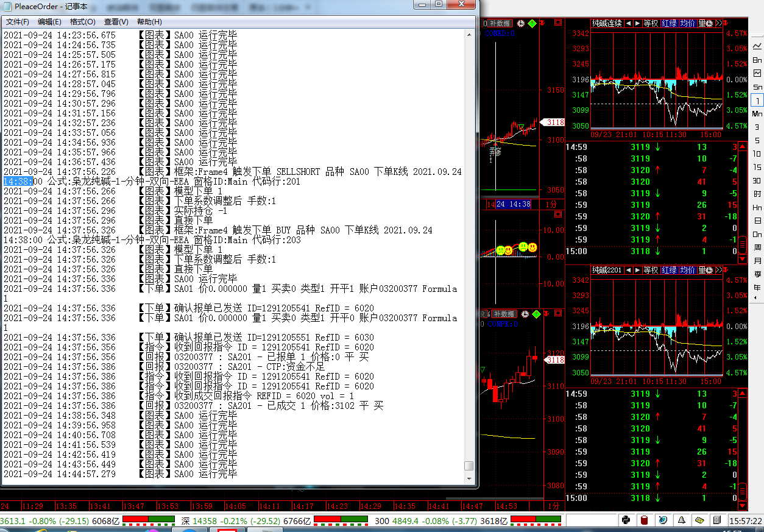Toggle 量 option in 纯碱2201 panel

point(702,270)
